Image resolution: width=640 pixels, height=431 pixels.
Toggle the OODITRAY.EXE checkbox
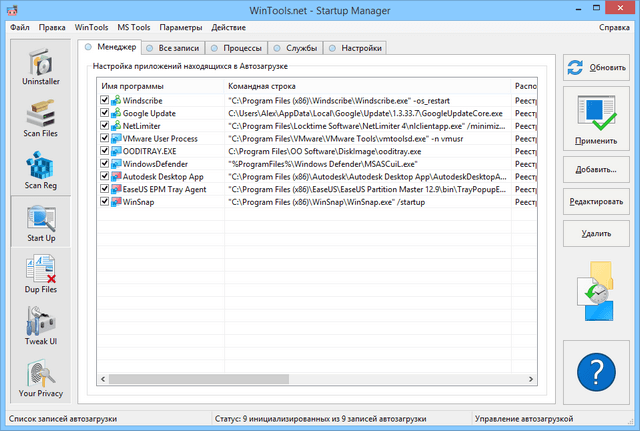104,150
